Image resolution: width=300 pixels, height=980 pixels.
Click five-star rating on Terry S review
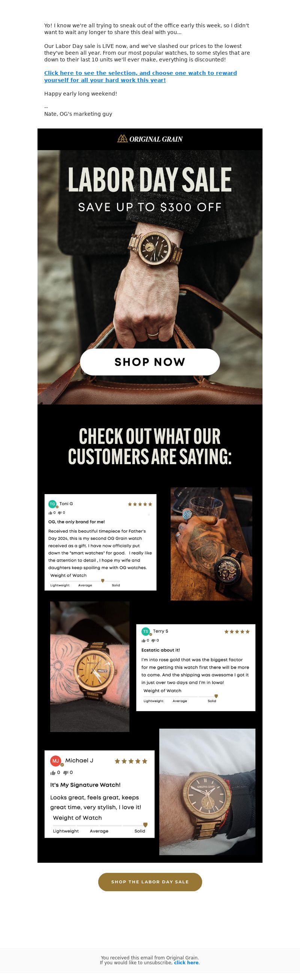[x=237, y=632]
